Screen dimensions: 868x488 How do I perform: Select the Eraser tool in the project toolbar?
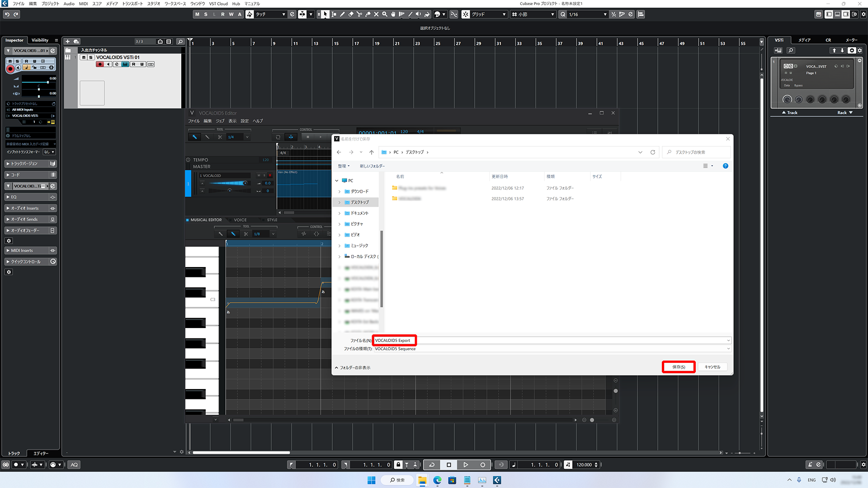(x=351, y=14)
